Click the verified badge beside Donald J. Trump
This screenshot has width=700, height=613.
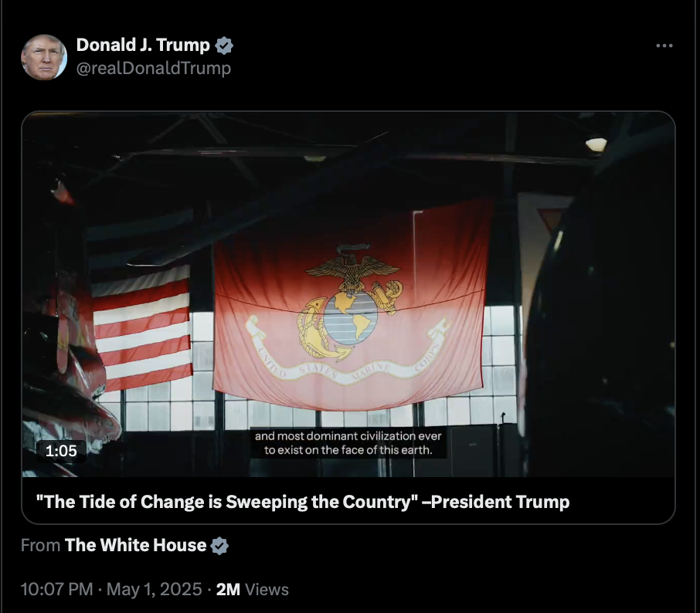pos(223,46)
